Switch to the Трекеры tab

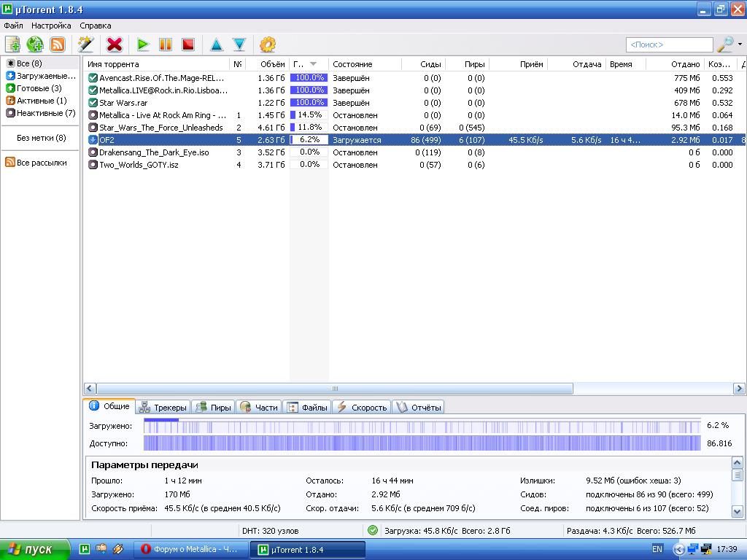click(x=163, y=407)
